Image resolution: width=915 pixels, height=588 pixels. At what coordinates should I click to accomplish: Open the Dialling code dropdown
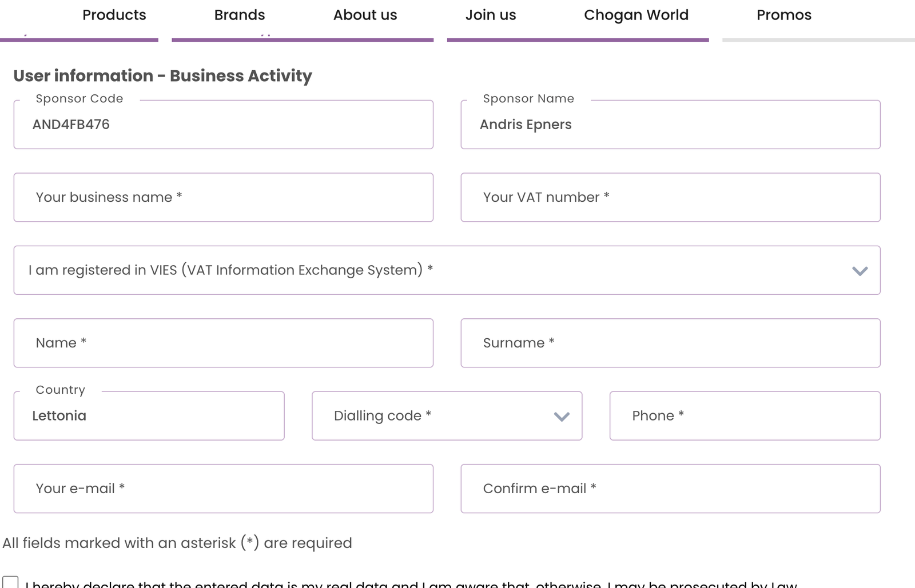(447, 416)
